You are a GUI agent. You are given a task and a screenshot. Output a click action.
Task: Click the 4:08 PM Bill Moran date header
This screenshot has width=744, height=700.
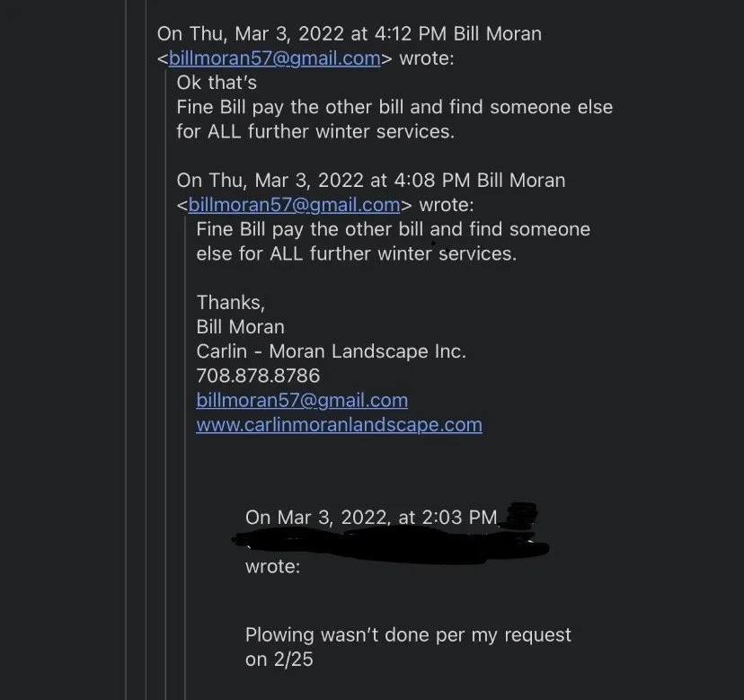pos(370,181)
